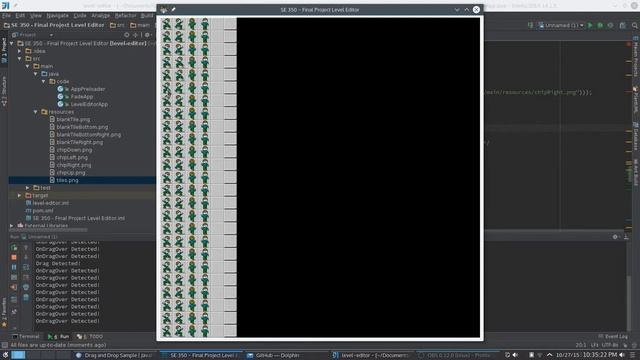The width and height of the screenshot is (640, 360).
Task: Open the Refactor menu
Action: (x=125, y=16)
